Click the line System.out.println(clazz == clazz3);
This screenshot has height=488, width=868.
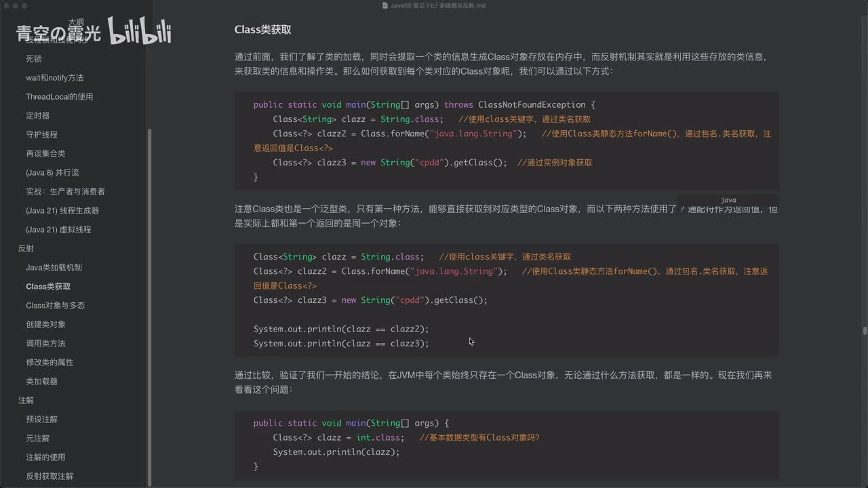(341, 344)
